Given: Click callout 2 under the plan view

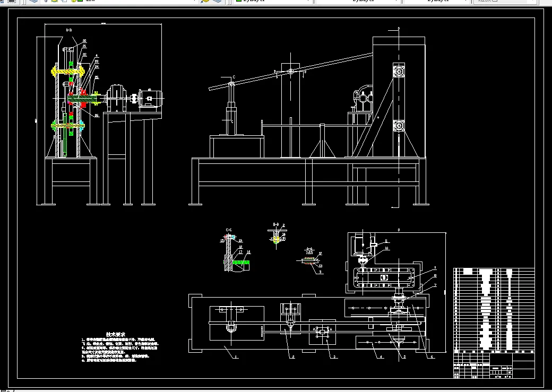Looking at the screenshot, I should pos(293,357).
